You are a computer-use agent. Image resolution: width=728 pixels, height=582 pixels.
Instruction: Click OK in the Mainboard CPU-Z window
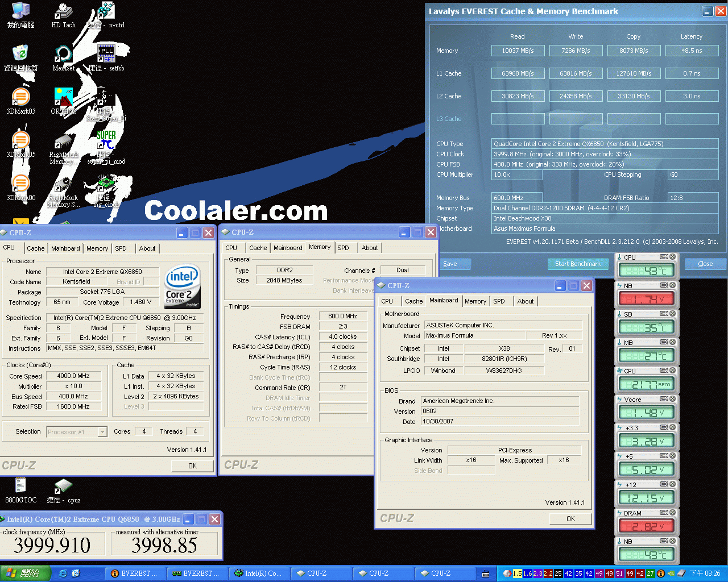[x=570, y=518]
